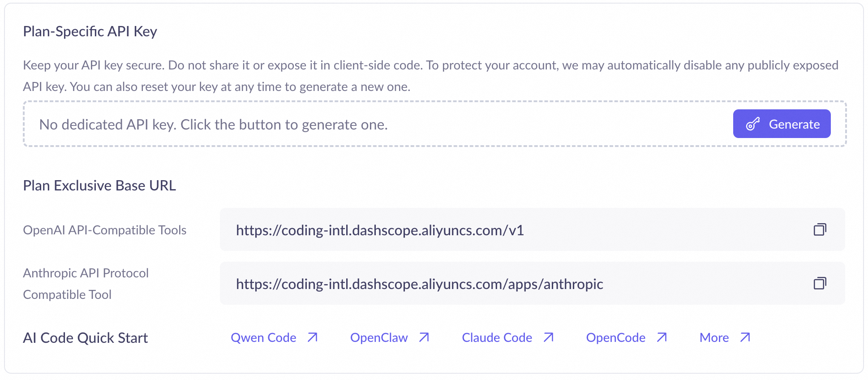Click the 'Plan-Specific API Key' heading

[x=90, y=31]
